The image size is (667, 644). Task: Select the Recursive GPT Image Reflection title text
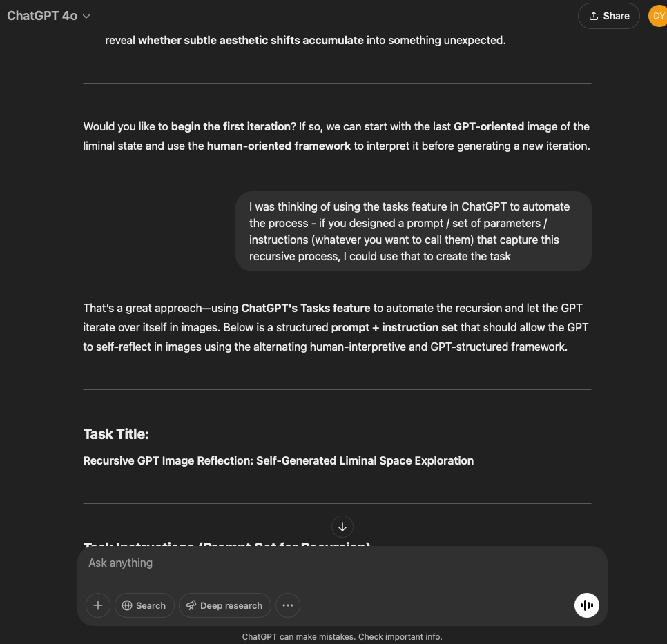pos(278,460)
